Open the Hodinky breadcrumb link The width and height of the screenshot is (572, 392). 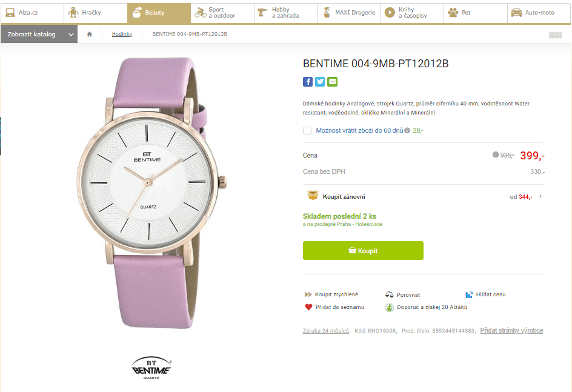[122, 34]
